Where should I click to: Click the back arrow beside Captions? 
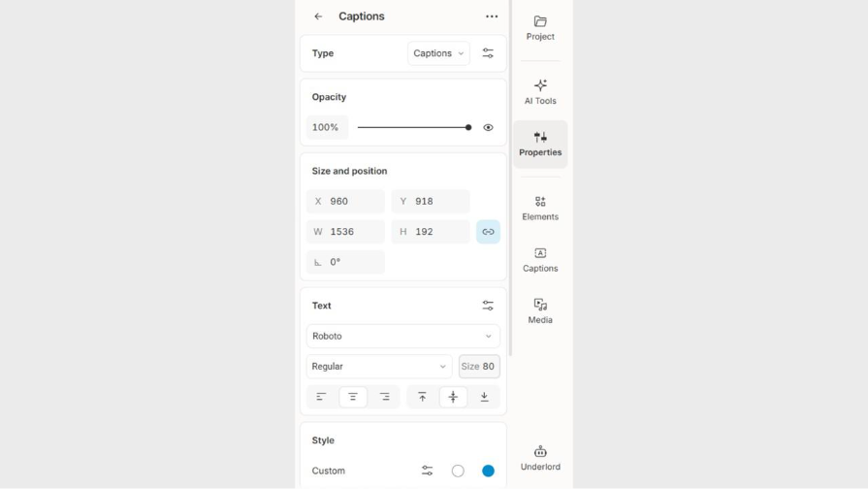(x=318, y=16)
